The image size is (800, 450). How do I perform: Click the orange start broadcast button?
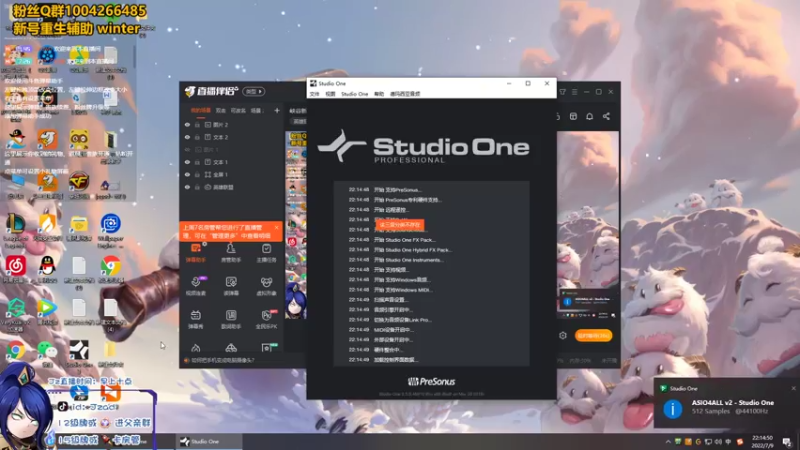[593, 335]
